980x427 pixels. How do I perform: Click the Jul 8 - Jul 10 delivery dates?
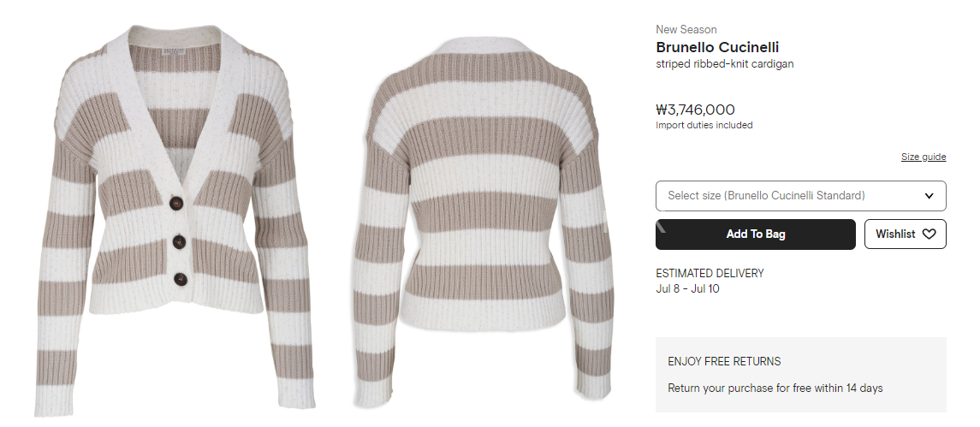(x=687, y=289)
